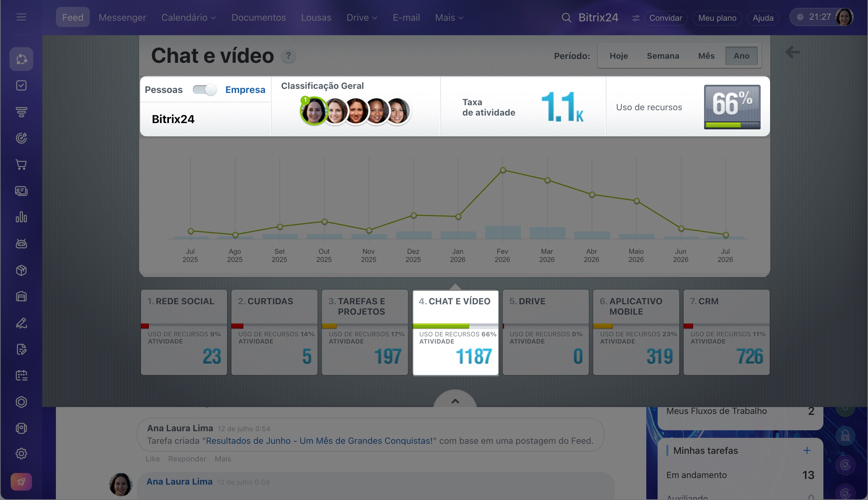Viewport: 868px width, 500px height.
Task: Click Mais under the comment
Action: (223, 459)
